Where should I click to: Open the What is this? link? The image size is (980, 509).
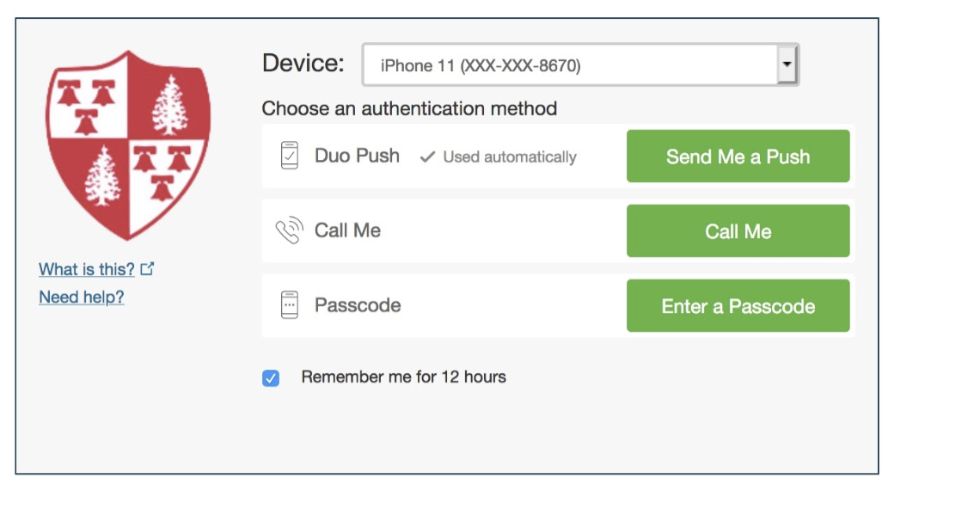pos(87,269)
